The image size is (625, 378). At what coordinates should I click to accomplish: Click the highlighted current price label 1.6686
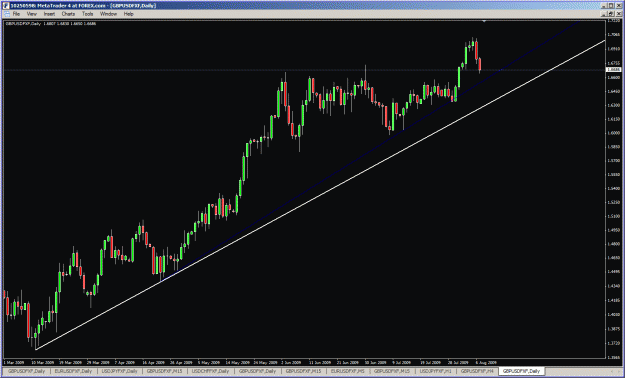(612, 69)
